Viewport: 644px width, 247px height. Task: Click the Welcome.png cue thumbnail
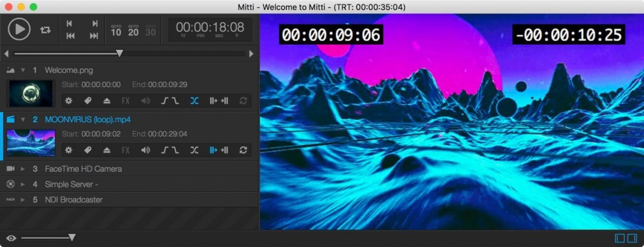pyautogui.click(x=30, y=94)
